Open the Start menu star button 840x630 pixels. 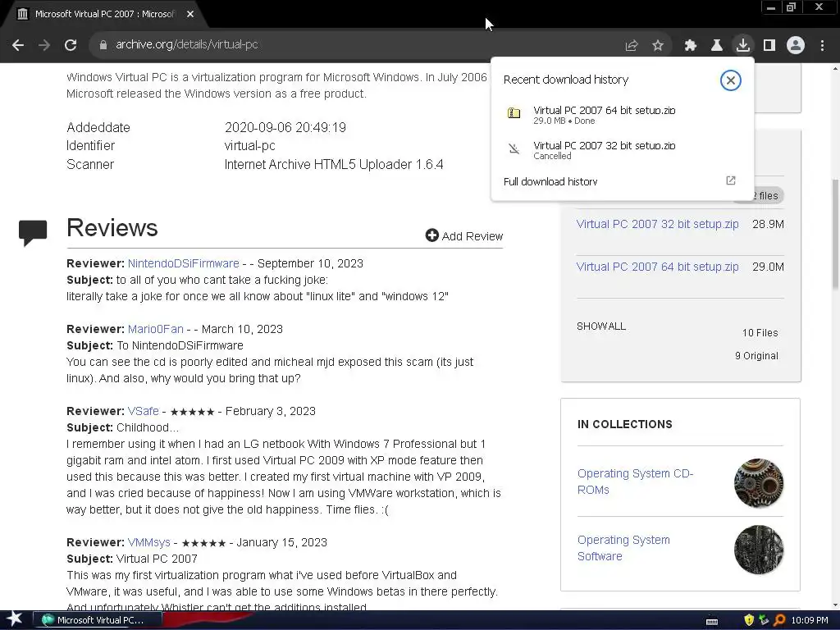click(x=15, y=620)
